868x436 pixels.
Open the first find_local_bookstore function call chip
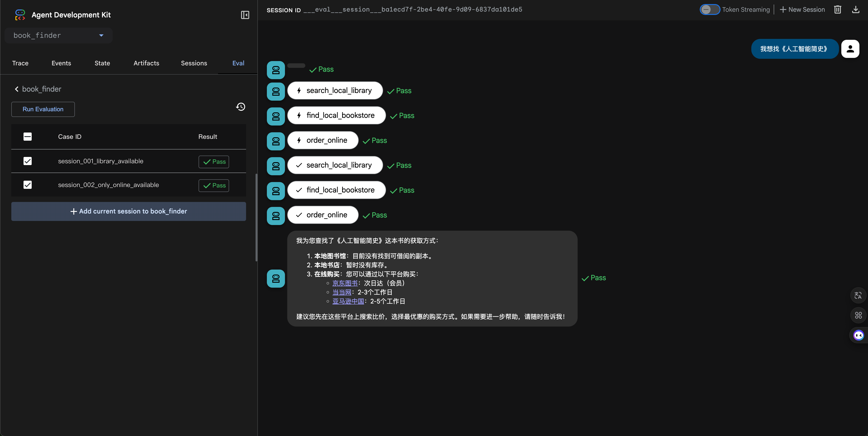pyautogui.click(x=336, y=115)
